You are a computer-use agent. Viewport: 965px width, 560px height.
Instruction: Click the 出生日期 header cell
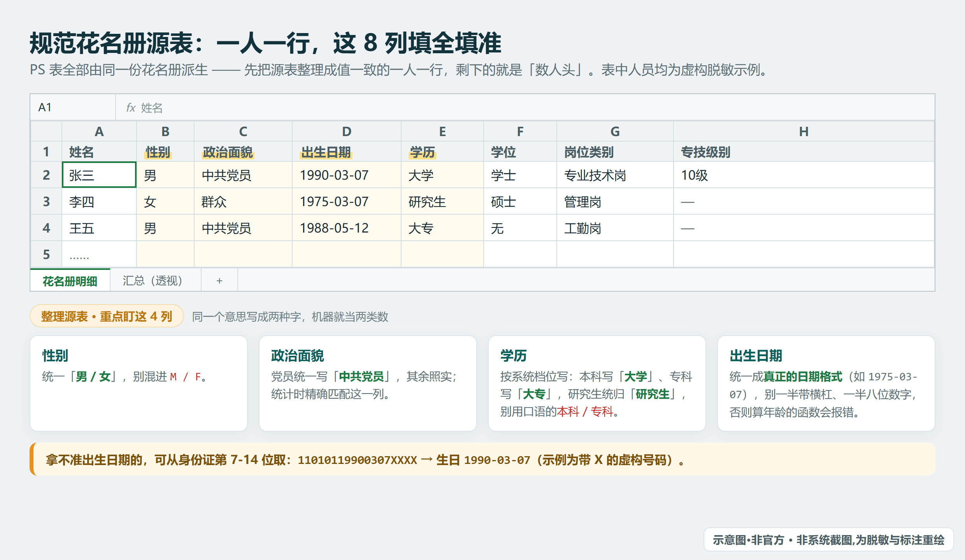point(347,152)
